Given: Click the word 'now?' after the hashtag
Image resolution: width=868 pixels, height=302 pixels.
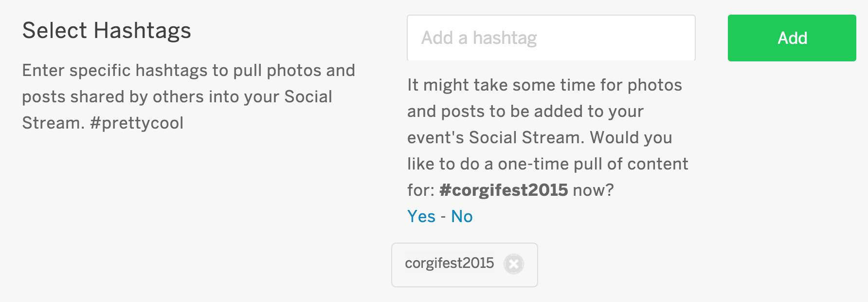Looking at the screenshot, I should 594,190.
